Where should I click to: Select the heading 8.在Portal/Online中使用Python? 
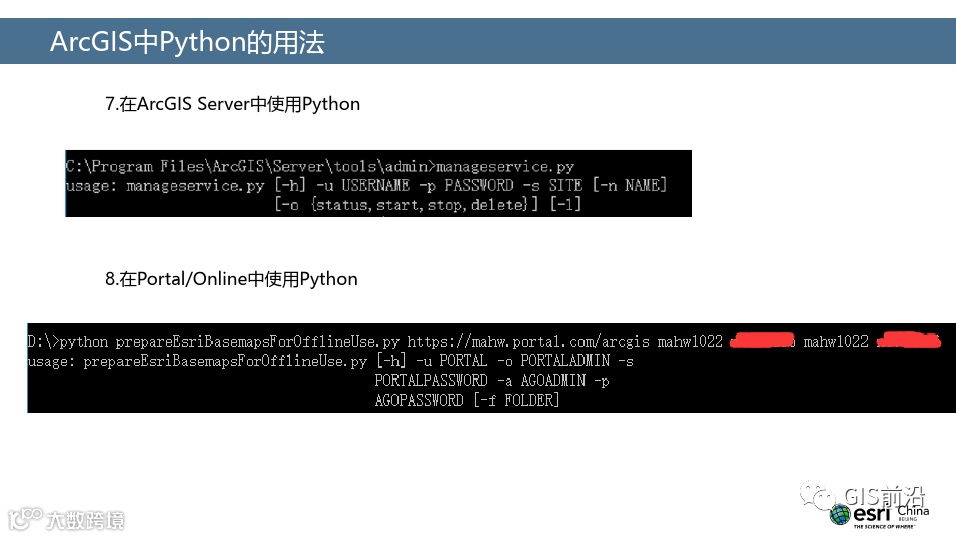(x=231, y=279)
